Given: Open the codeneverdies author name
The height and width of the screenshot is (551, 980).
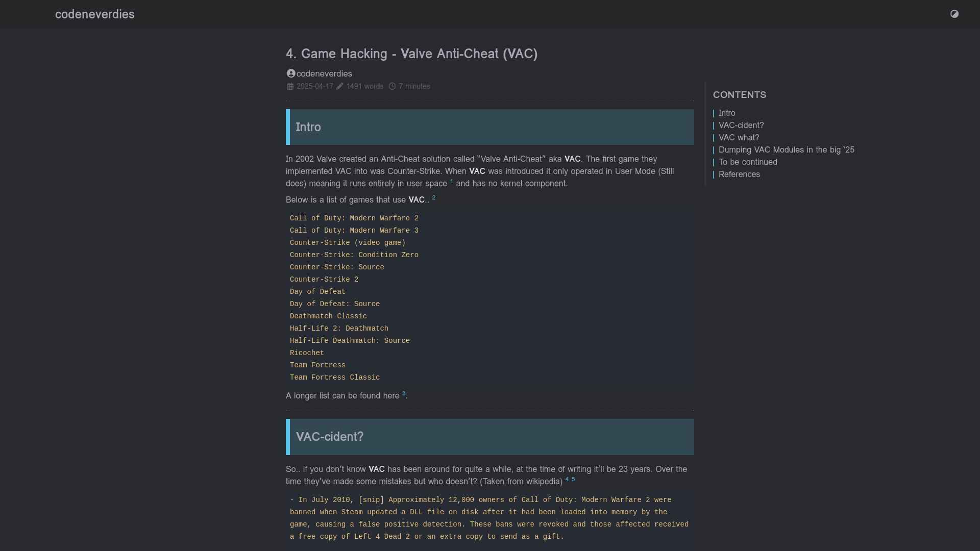Looking at the screenshot, I should pos(324,73).
